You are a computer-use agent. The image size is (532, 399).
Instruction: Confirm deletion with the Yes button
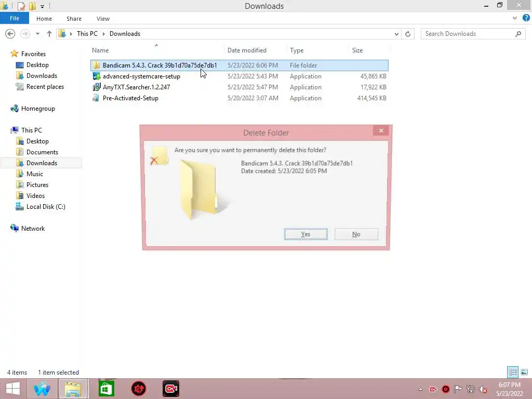[x=305, y=234]
